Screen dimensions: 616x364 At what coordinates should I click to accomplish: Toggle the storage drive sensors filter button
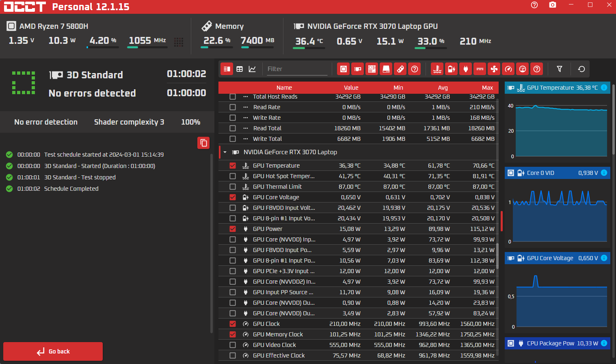click(386, 69)
